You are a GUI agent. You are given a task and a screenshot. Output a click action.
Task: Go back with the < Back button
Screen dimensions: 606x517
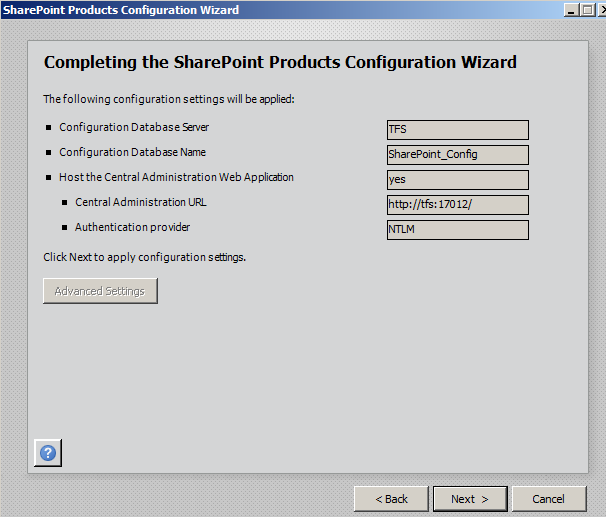click(391, 499)
